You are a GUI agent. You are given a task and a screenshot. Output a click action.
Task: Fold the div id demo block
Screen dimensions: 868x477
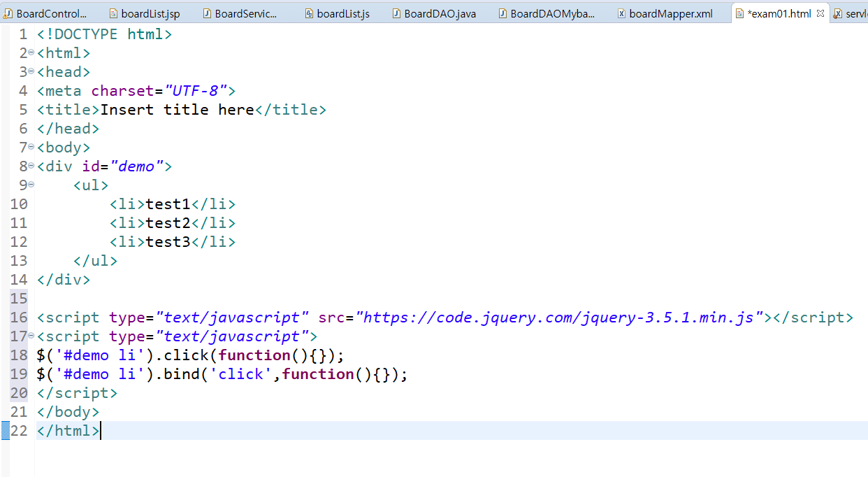(31, 166)
